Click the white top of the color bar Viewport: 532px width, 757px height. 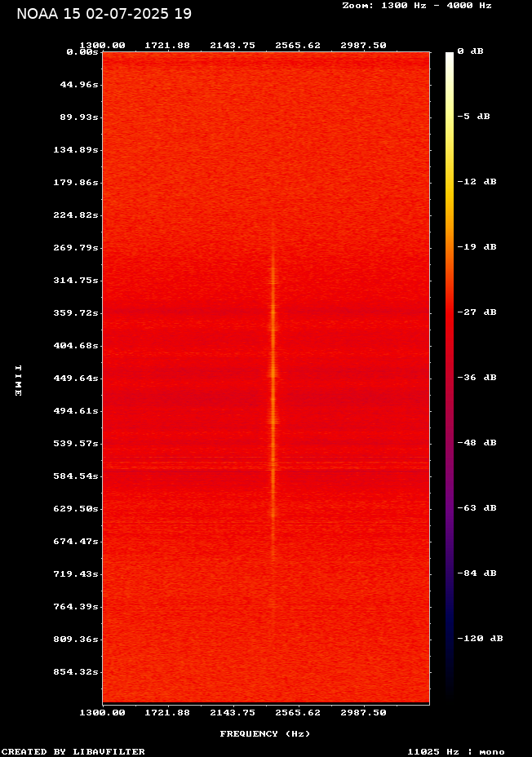[450, 57]
